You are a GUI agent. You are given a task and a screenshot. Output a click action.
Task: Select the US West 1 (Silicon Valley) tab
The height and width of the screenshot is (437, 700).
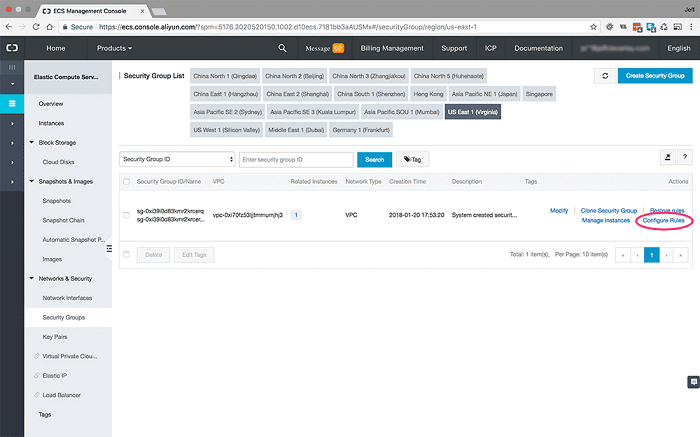pos(226,130)
